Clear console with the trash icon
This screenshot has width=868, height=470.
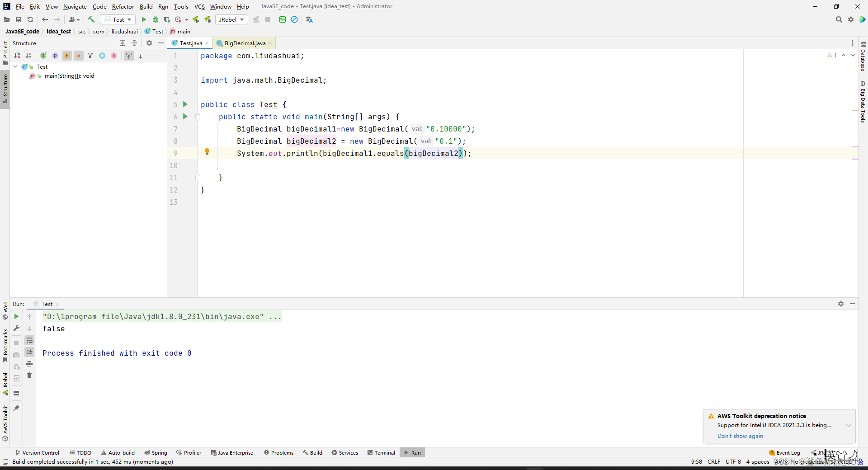coord(29,376)
